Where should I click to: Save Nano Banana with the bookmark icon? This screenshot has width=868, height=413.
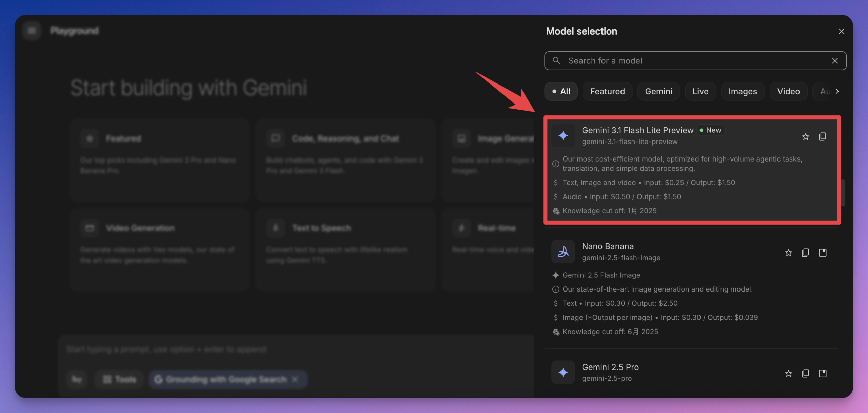pos(823,252)
